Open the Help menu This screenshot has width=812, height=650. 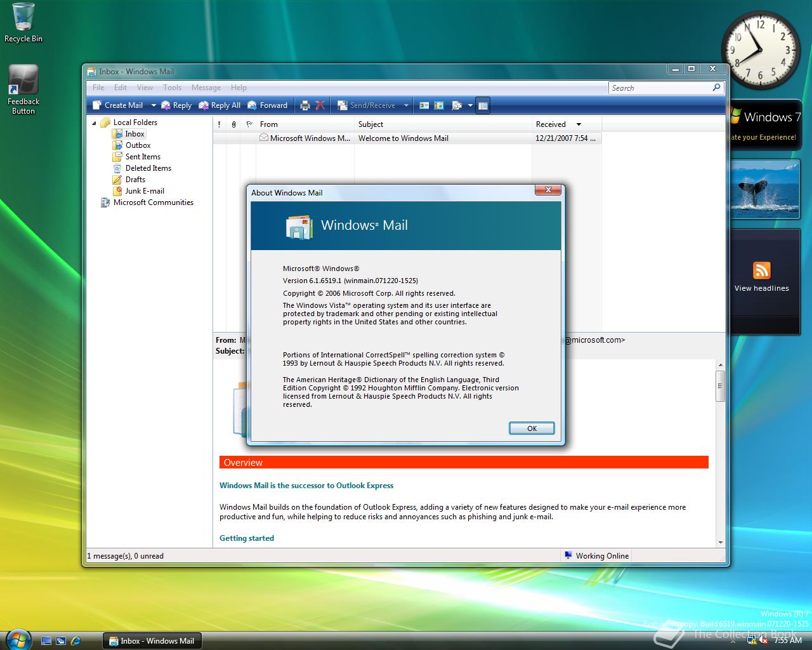point(239,88)
